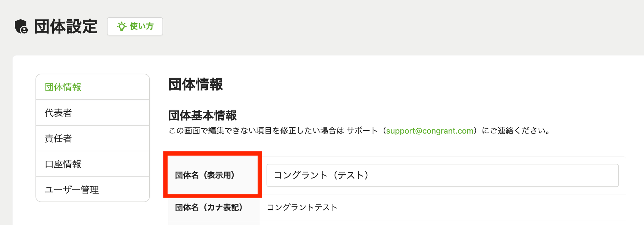The image size is (644, 225).
Task: Open the 使い方 help button text
Action: pyautogui.click(x=142, y=26)
